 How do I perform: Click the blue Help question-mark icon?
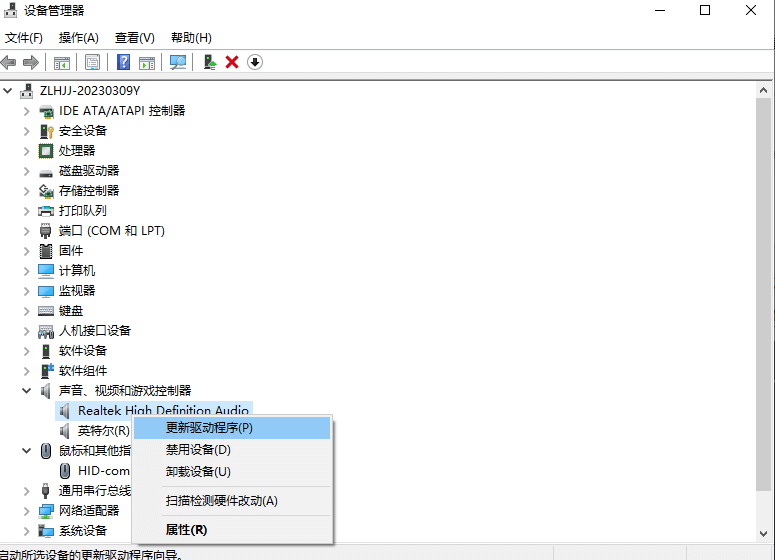tap(123, 62)
